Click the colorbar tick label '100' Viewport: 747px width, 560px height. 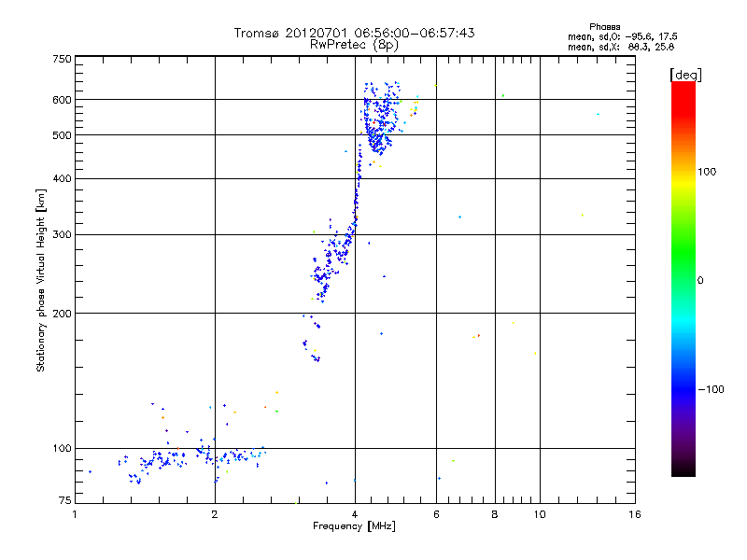click(707, 172)
